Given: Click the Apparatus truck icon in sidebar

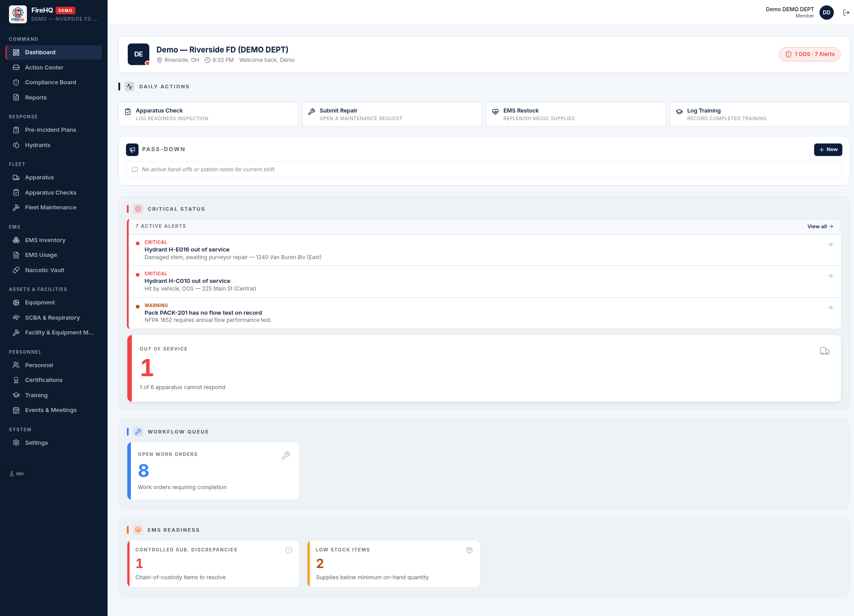Looking at the screenshot, I should (x=16, y=178).
